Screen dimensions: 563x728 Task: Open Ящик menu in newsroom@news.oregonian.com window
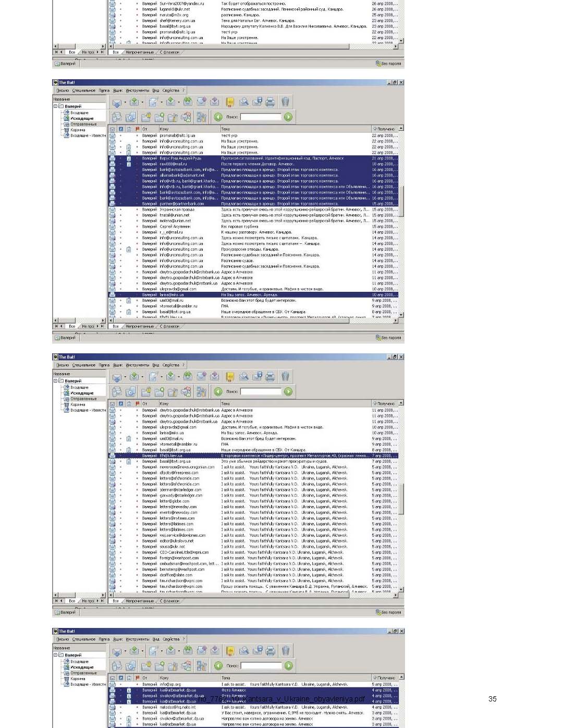click(118, 365)
